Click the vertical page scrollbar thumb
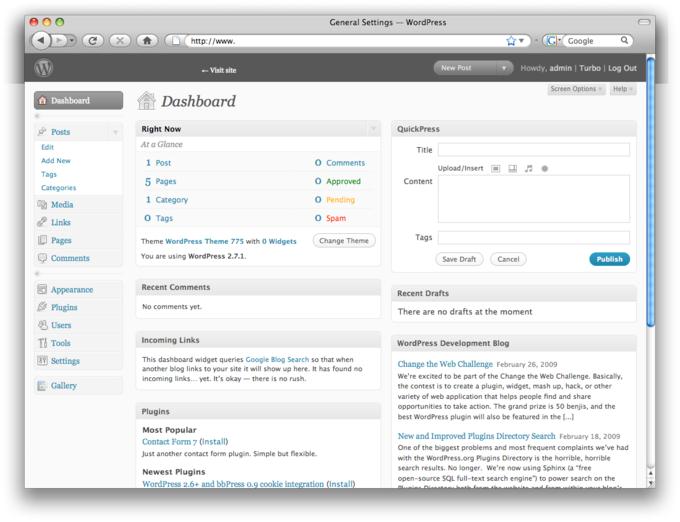Viewport: 680px width, 522px height. click(651, 191)
